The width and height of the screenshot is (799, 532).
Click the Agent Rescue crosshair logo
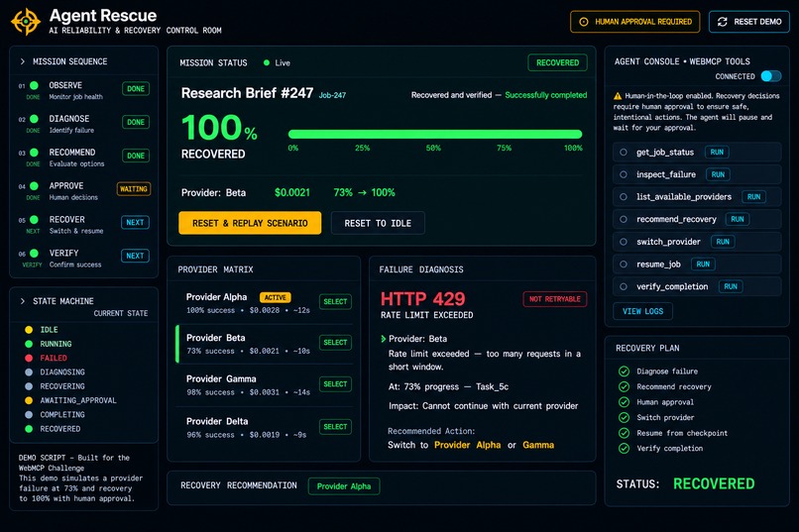(26, 22)
